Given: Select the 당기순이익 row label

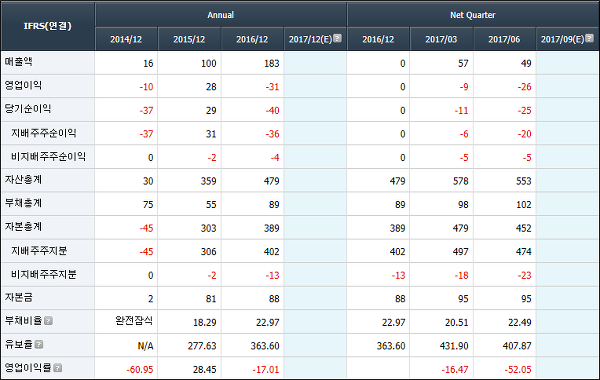Looking at the screenshot, I should tap(28, 109).
